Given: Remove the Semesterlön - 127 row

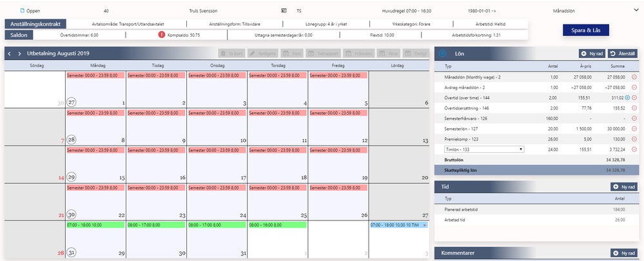Looking at the screenshot, I should click(634, 128).
